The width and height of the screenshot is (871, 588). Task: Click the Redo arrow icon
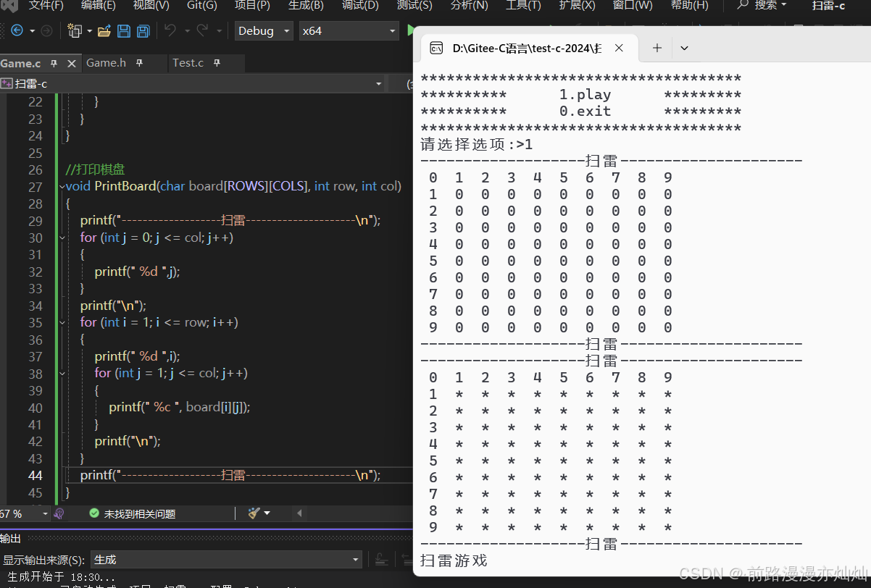(202, 30)
